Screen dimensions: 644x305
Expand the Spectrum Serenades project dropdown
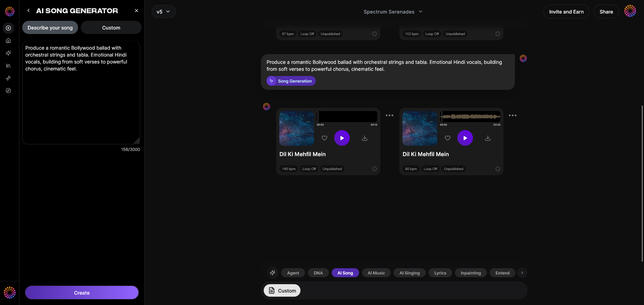pyautogui.click(x=393, y=12)
